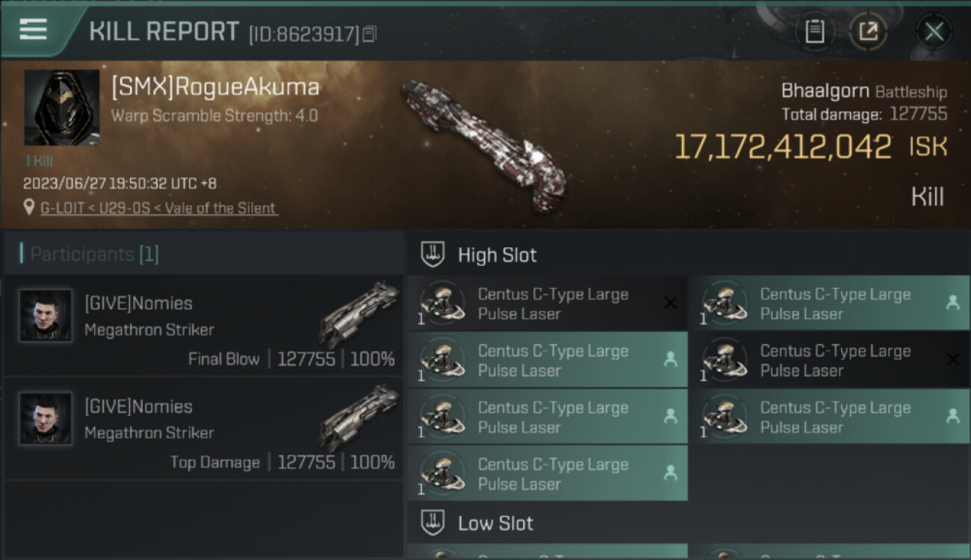Select the first High Slot Pulse Laser item
Screen dimensions: 971x560
[553, 304]
